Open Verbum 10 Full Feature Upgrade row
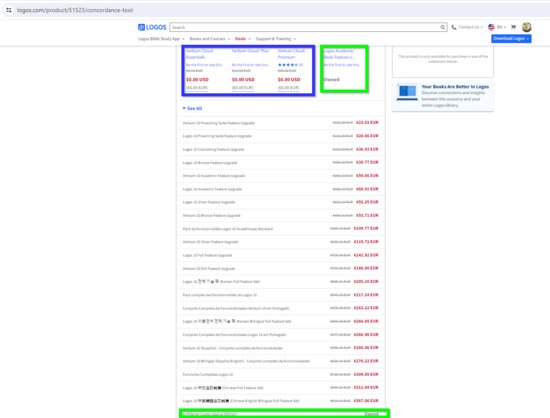 281,269
